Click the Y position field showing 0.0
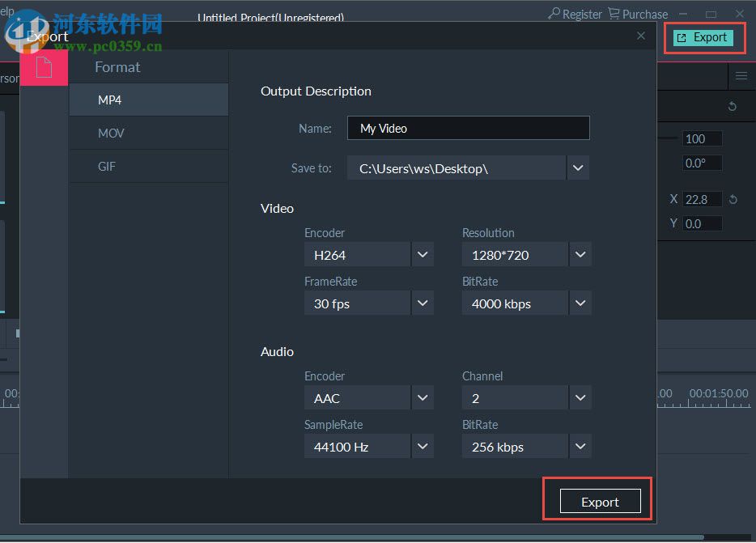The image size is (756, 543). [702, 223]
